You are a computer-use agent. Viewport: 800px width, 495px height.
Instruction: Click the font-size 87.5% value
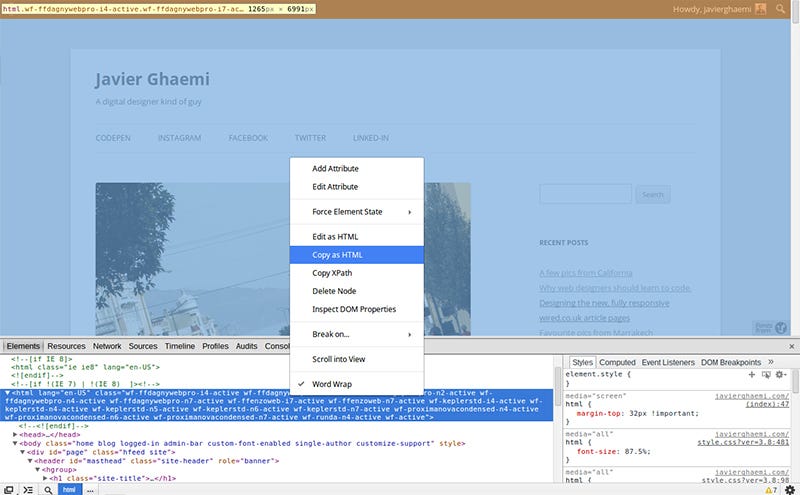click(637, 452)
